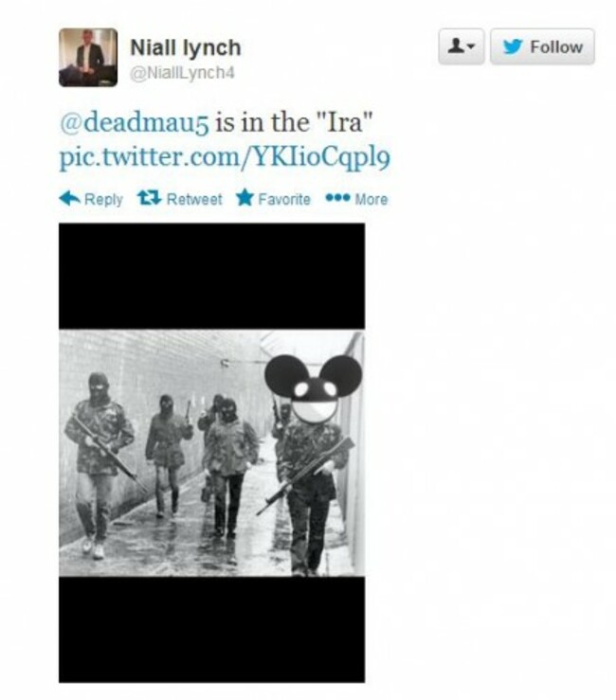
Task: Click the three-dot More icon
Action: pos(337,198)
